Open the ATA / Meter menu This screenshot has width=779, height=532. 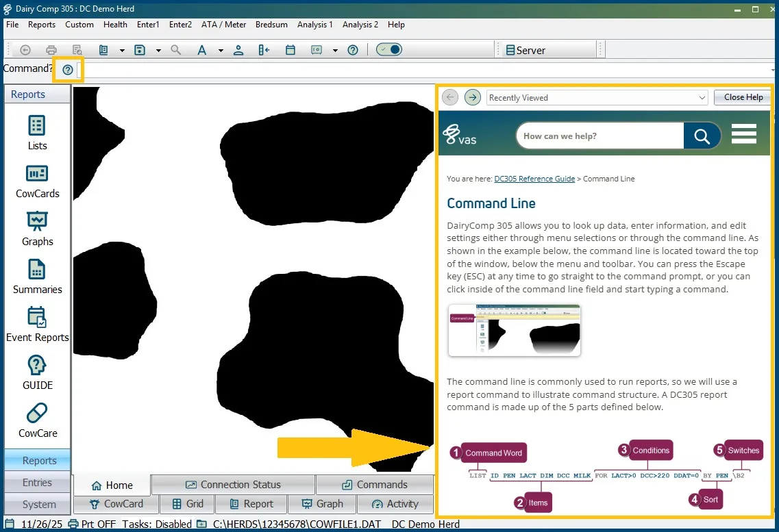click(223, 25)
